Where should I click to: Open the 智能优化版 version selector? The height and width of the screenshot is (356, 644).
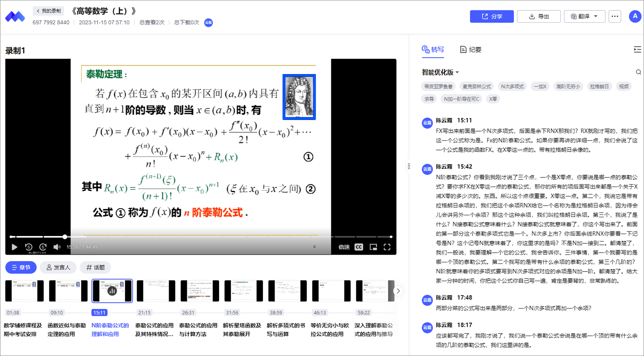click(439, 73)
